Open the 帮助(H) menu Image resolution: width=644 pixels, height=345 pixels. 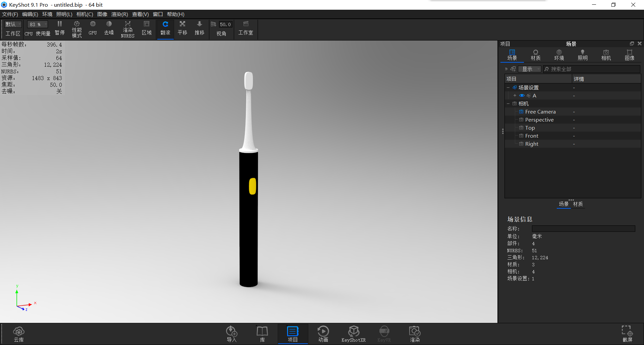[x=175, y=14]
